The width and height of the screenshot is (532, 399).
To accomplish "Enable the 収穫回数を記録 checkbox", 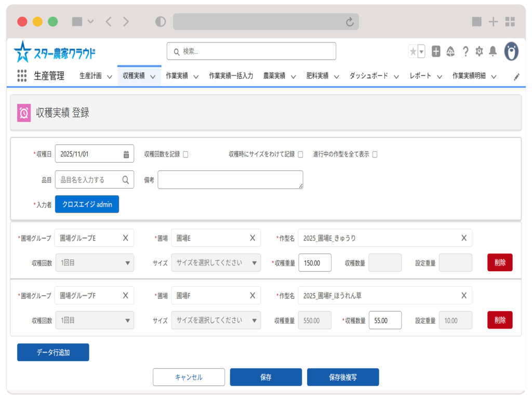I will 185,154.
